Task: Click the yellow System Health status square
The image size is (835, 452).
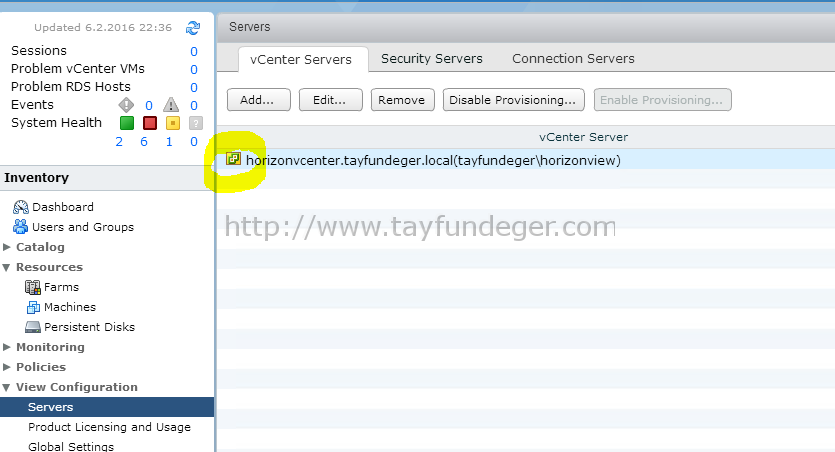Action: [x=173, y=123]
